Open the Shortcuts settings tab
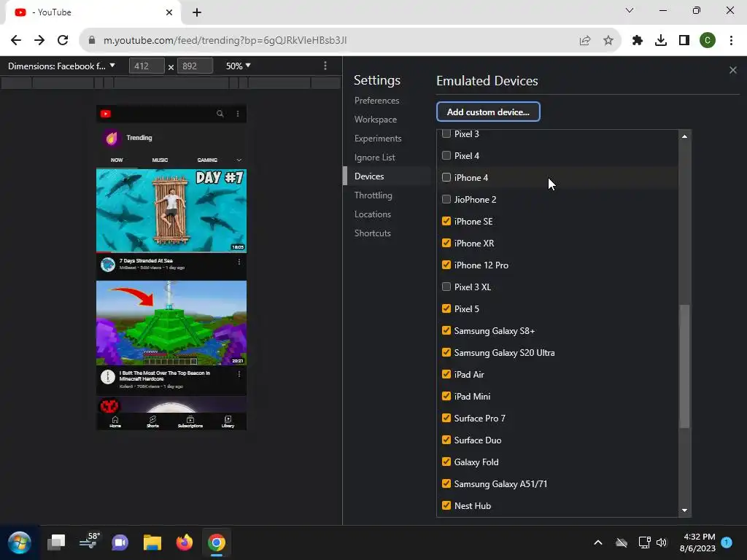Image resolution: width=747 pixels, height=560 pixels. pyautogui.click(x=373, y=233)
